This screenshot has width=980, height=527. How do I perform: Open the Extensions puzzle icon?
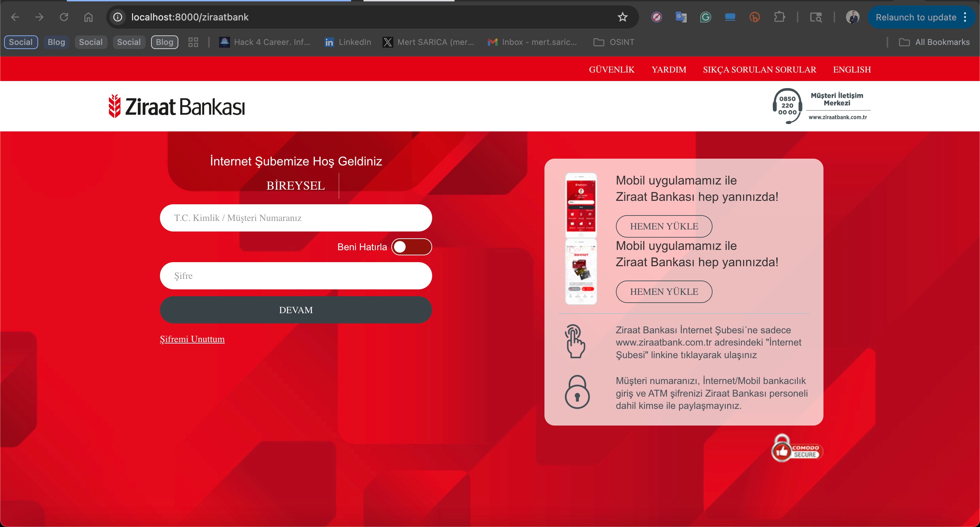[779, 17]
